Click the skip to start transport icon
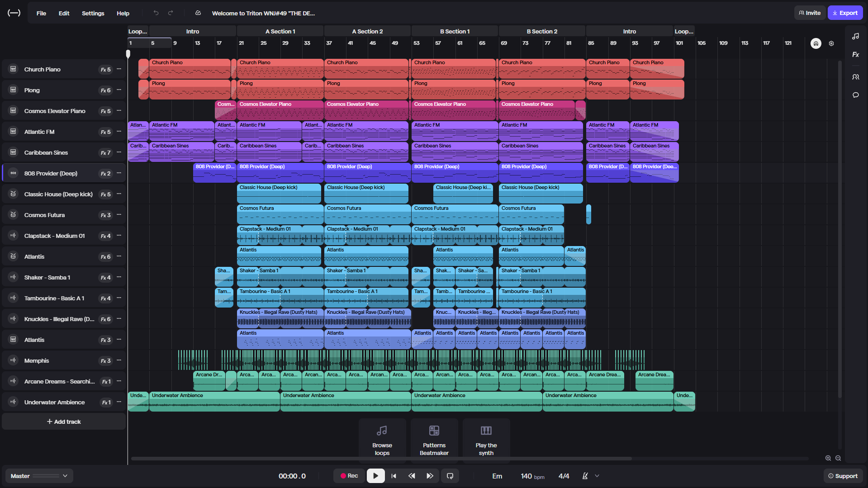 pyautogui.click(x=394, y=476)
